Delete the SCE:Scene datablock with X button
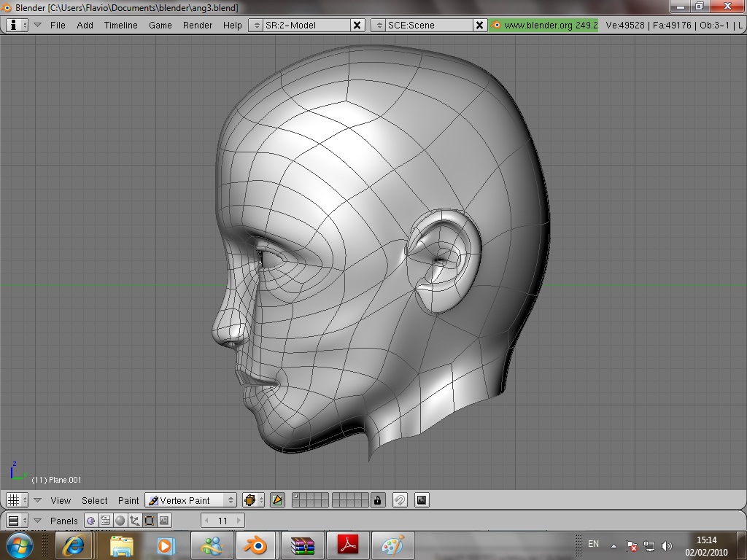The image size is (747, 560). coord(479,25)
